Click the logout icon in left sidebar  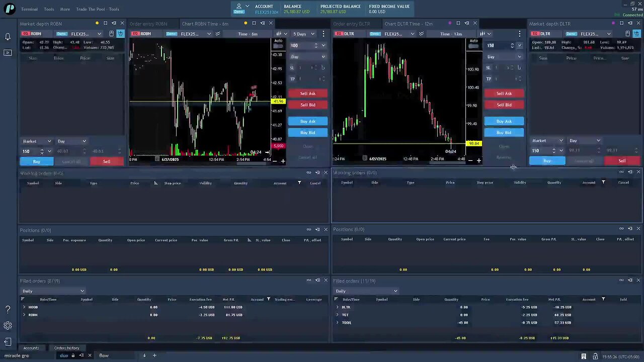pyautogui.click(x=8, y=342)
